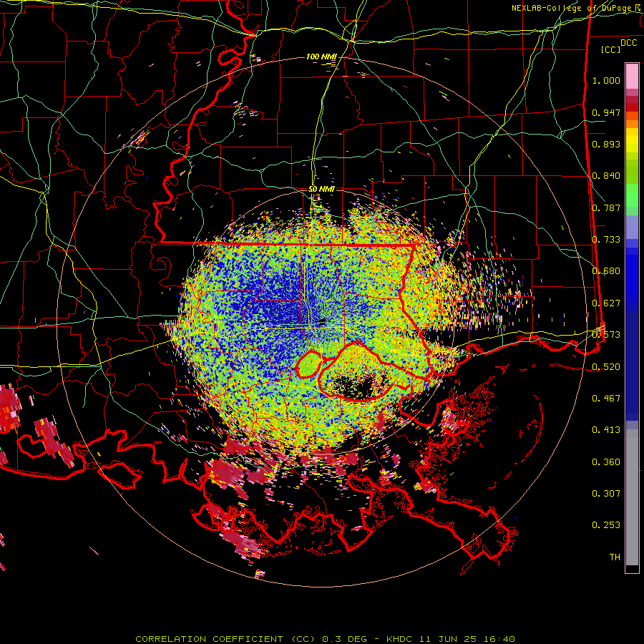Click the KHDC station identifier
Screen dimensions: 644x644
(x=400, y=639)
